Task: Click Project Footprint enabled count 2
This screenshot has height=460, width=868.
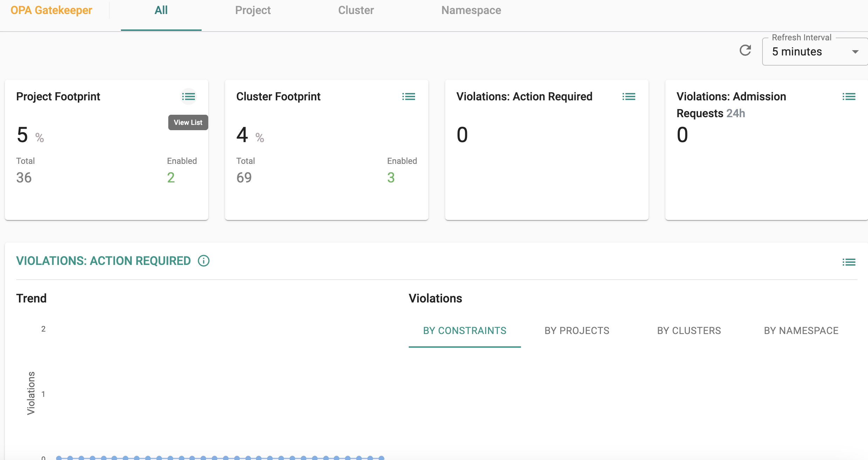Action: pyautogui.click(x=171, y=178)
